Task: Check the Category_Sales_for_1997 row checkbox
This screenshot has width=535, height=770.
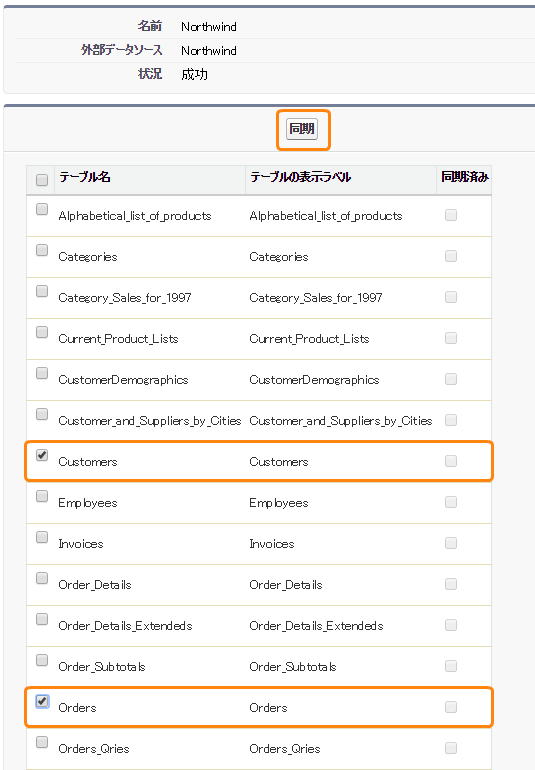Action: click(x=42, y=291)
